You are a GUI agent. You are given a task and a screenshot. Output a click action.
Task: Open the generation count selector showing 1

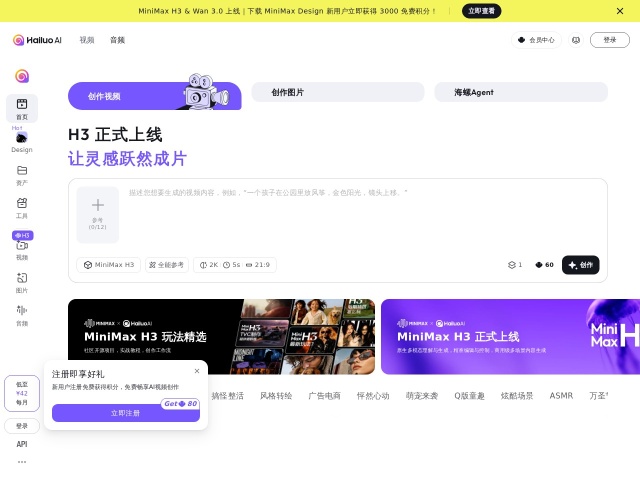click(515, 265)
